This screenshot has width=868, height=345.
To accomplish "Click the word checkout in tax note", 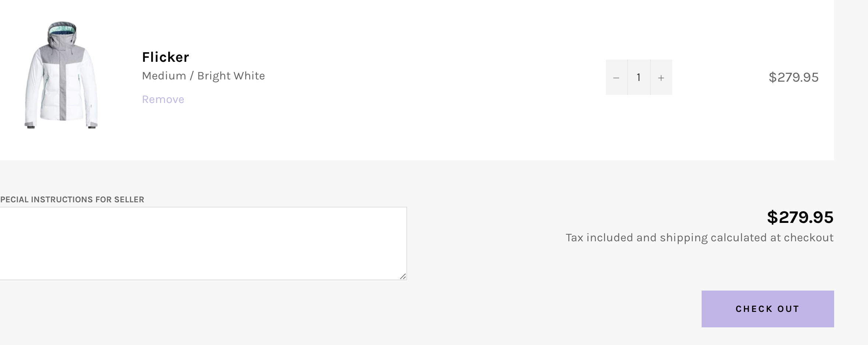I will [x=808, y=238].
